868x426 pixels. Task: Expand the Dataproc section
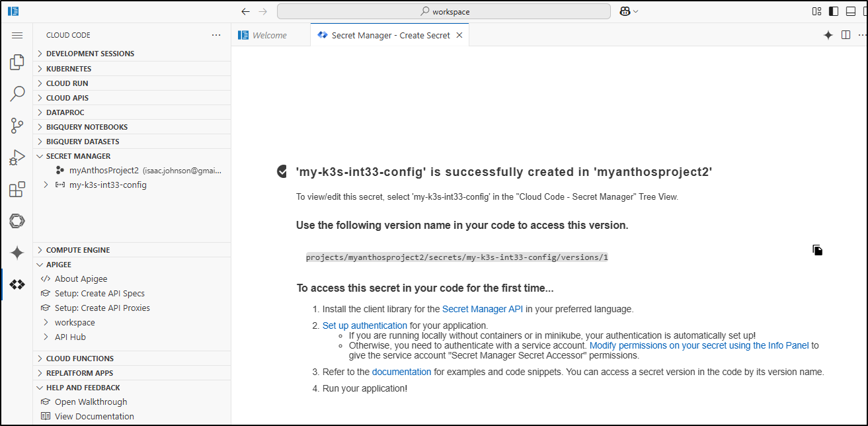(x=132, y=112)
